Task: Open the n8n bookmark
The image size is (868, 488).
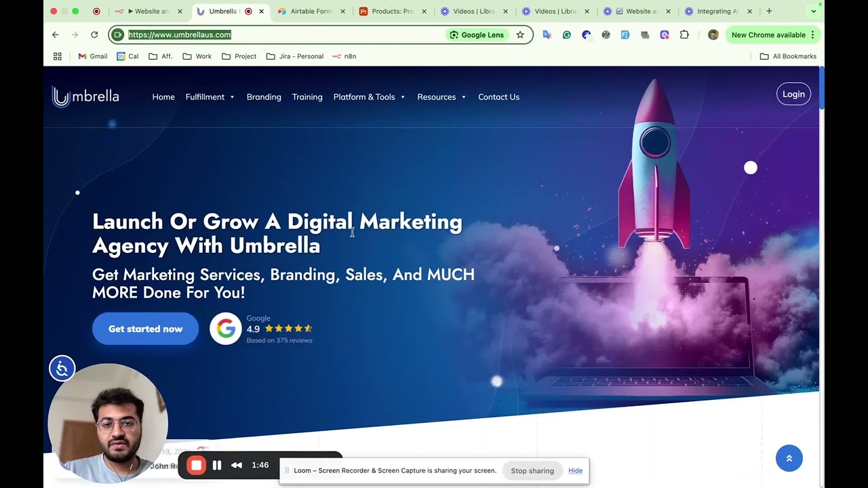Action: (344, 56)
